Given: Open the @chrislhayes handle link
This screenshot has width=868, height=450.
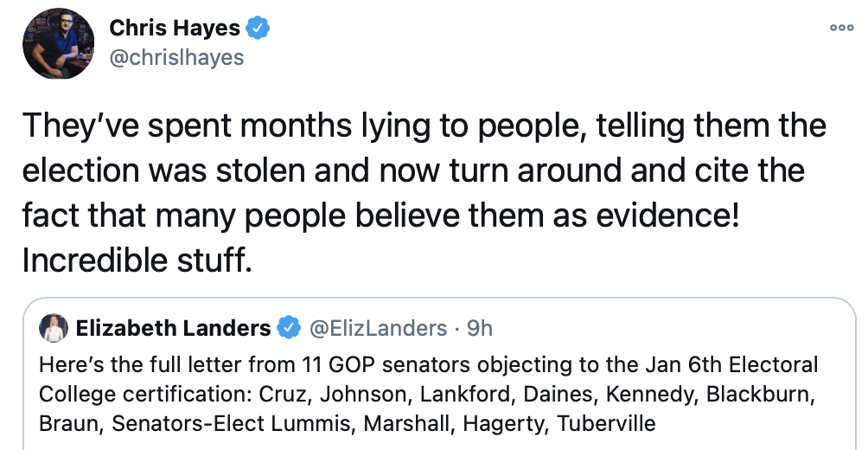Looking at the screenshot, I should coord(176,57).
